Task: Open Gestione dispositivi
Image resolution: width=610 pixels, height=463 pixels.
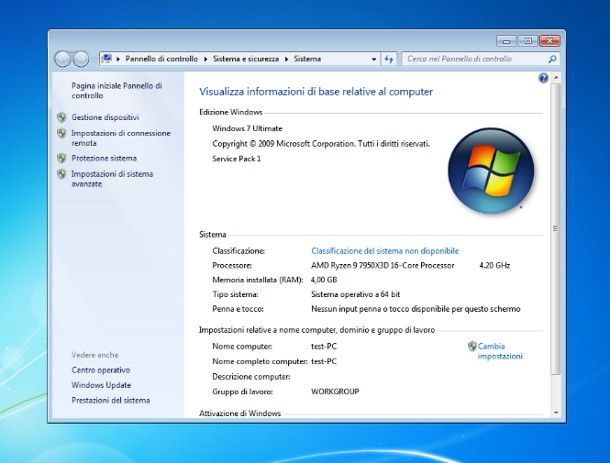Action: pos(105,117)
